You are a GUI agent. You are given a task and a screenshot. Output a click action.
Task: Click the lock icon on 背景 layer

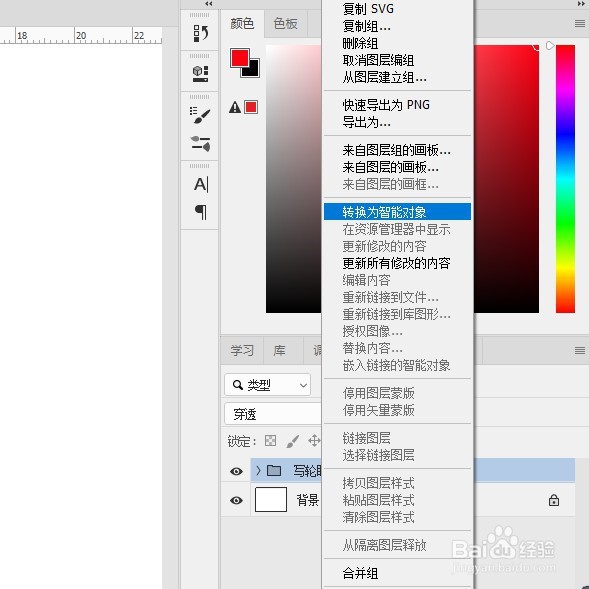click(x=554, y=500)
